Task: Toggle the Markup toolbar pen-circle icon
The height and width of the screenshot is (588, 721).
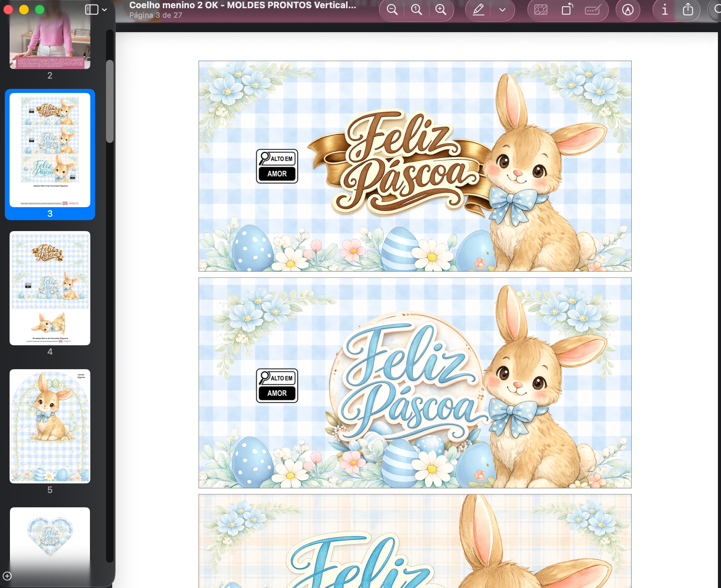Action: pos(628,10)
